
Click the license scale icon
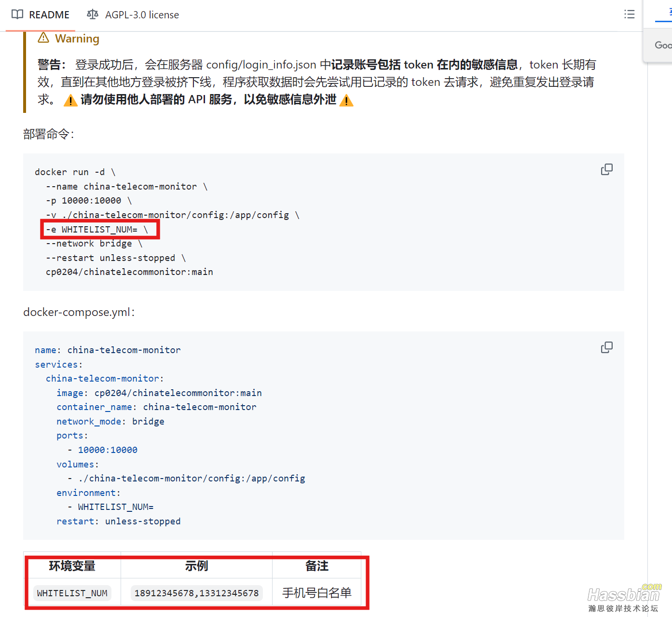click(93, 14)
